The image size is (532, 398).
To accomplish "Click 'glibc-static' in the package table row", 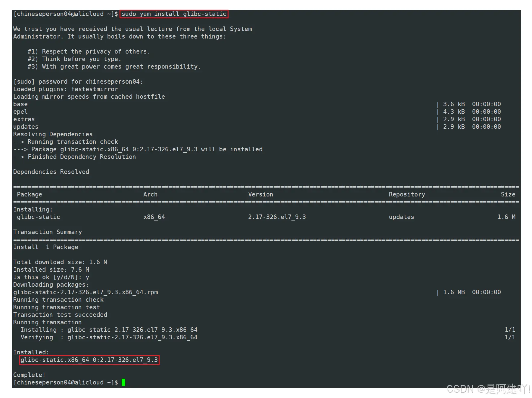I will [x=39, y=217].
